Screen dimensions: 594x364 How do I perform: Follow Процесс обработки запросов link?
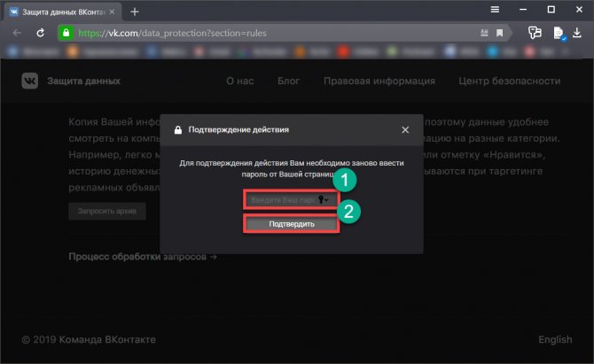pos(143,257)
